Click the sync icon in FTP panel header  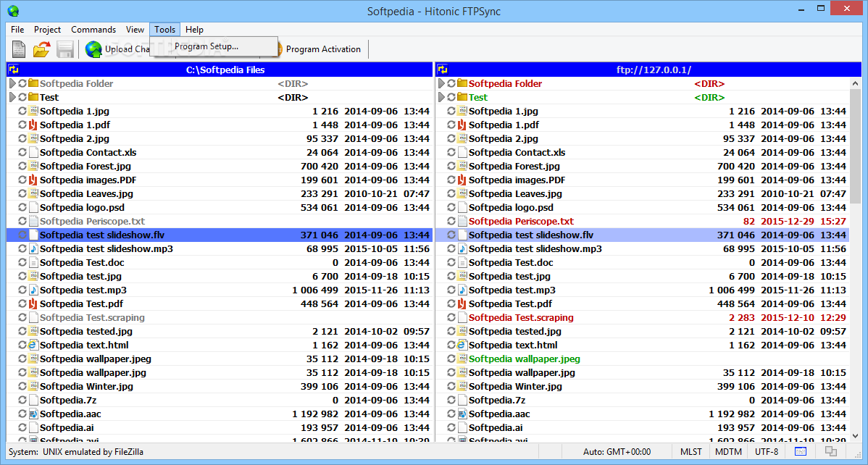(x=442, y=70)
